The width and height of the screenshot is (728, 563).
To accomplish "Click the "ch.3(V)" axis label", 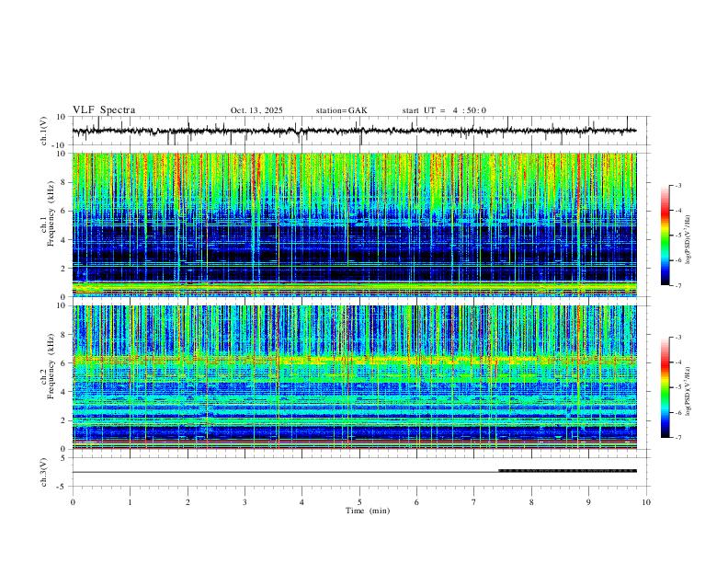I will click(x=44, y=473).
